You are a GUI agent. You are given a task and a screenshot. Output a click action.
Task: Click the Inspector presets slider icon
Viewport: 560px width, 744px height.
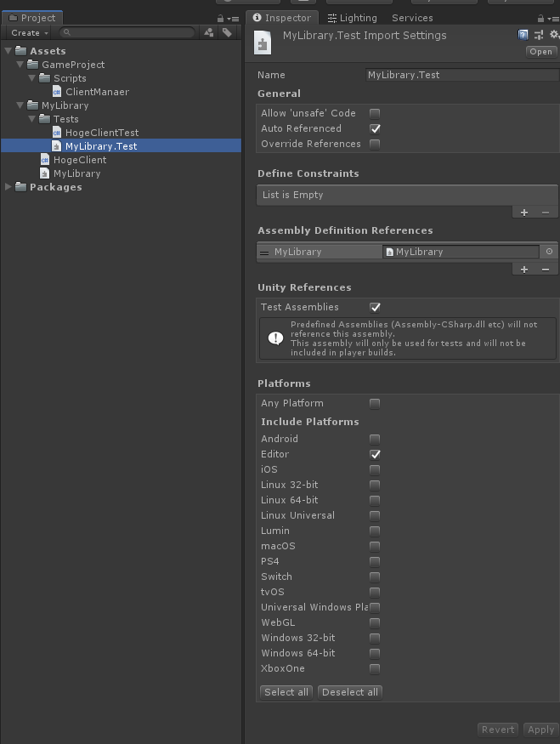[x=539, y=35]
